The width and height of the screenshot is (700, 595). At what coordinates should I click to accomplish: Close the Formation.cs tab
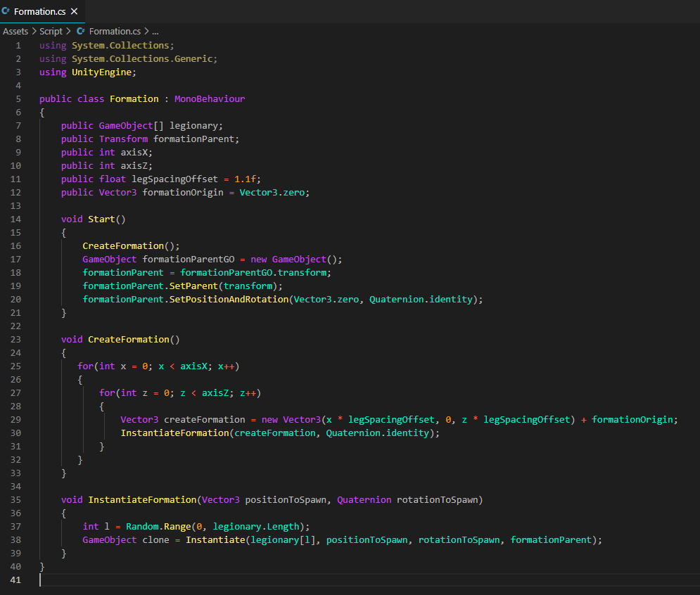pos(74,11)
